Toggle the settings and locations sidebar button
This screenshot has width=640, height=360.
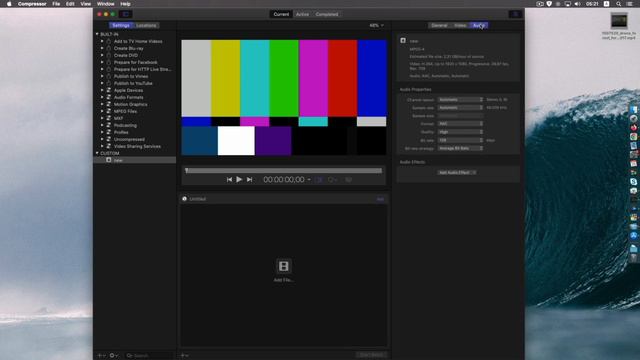point(125,14)
